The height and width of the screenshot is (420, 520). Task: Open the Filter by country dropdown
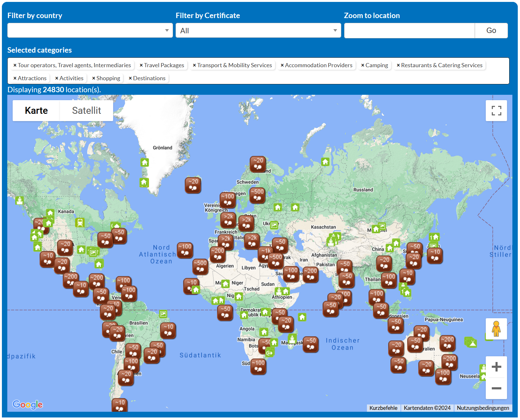[x=90, y=30]
